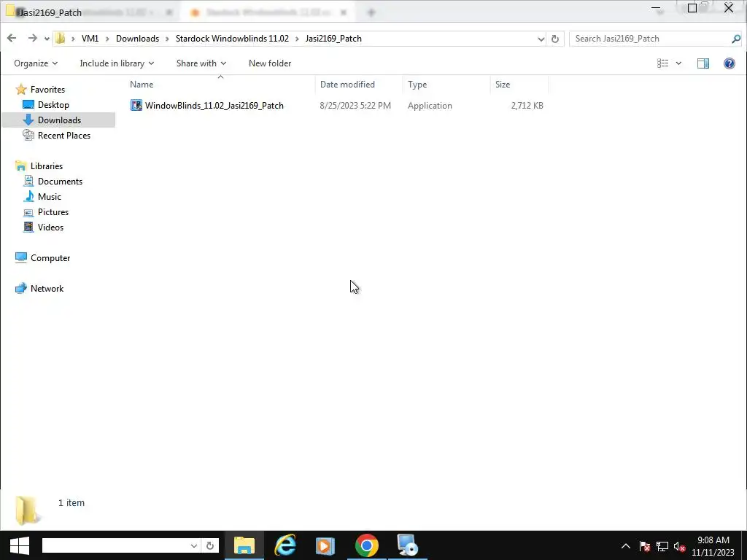Click the Network icon in sidebar
Screen dimensions: 747x560
(21, 288)
